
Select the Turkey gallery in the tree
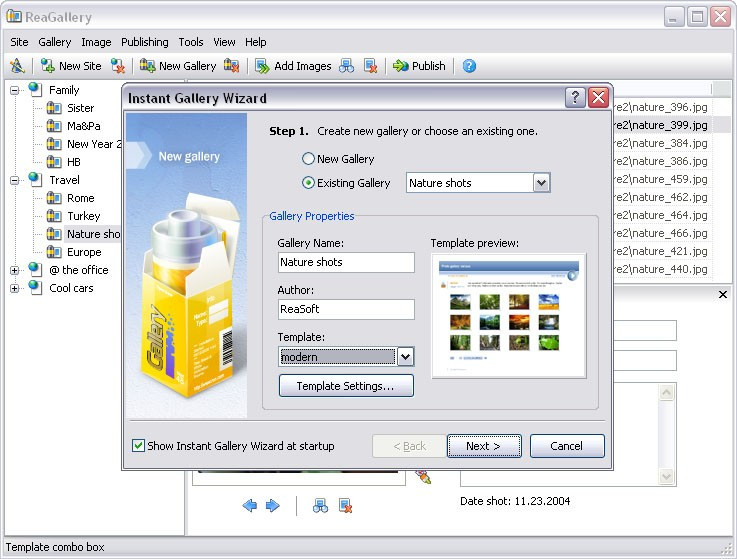[x=84, y=216]
